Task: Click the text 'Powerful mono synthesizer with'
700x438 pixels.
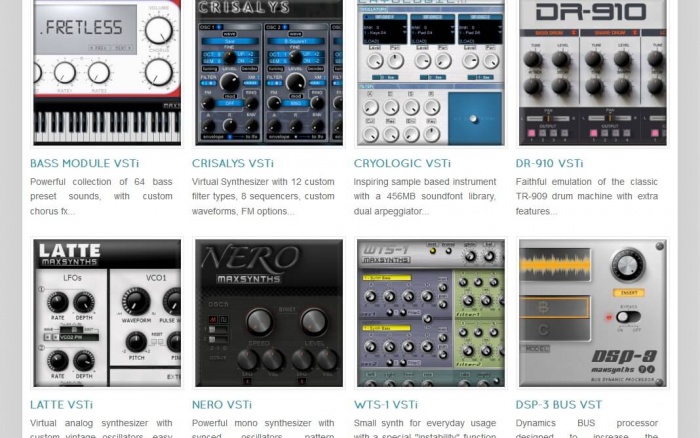Action: pos(263,423)
